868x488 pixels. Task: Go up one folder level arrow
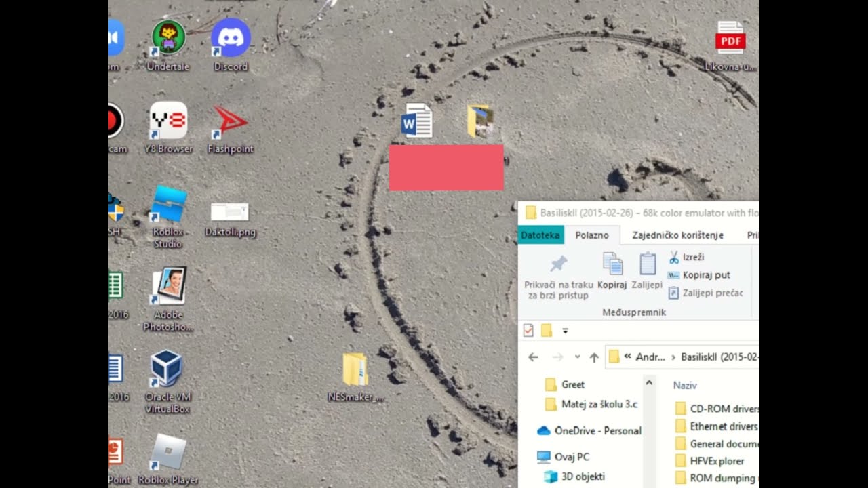pyautogui.click(x=594, y=357)
